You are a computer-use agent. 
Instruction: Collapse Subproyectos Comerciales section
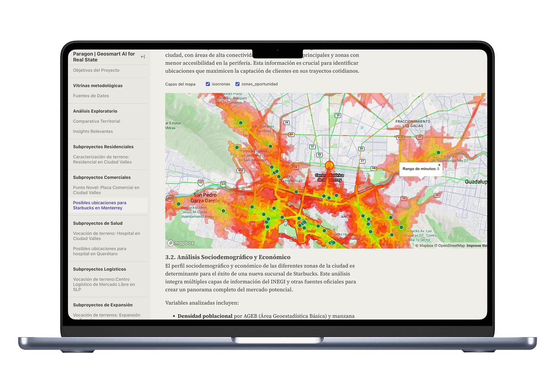click(102, 178)
